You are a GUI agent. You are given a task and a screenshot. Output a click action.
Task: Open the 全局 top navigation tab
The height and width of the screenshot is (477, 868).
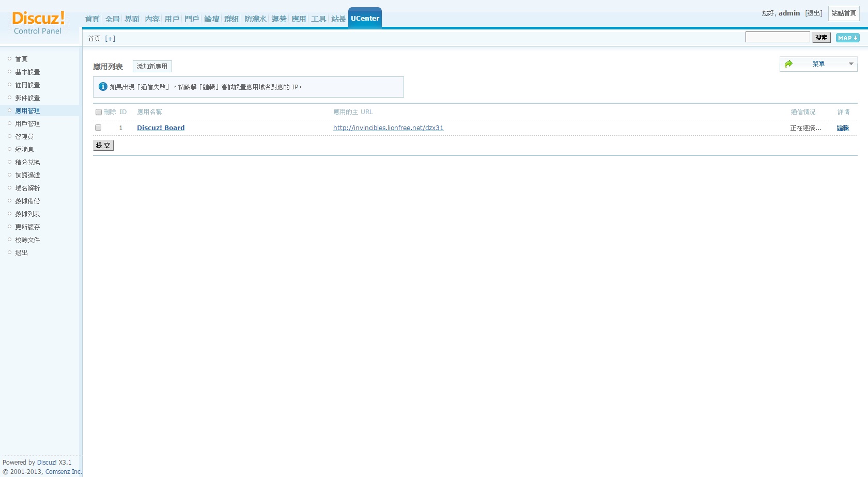click(112, 19)
